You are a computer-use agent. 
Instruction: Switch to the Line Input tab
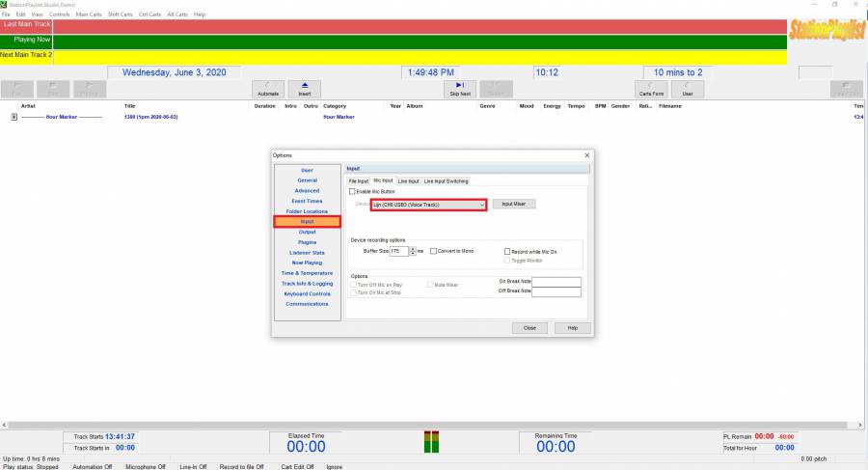[x=408, y=180]
